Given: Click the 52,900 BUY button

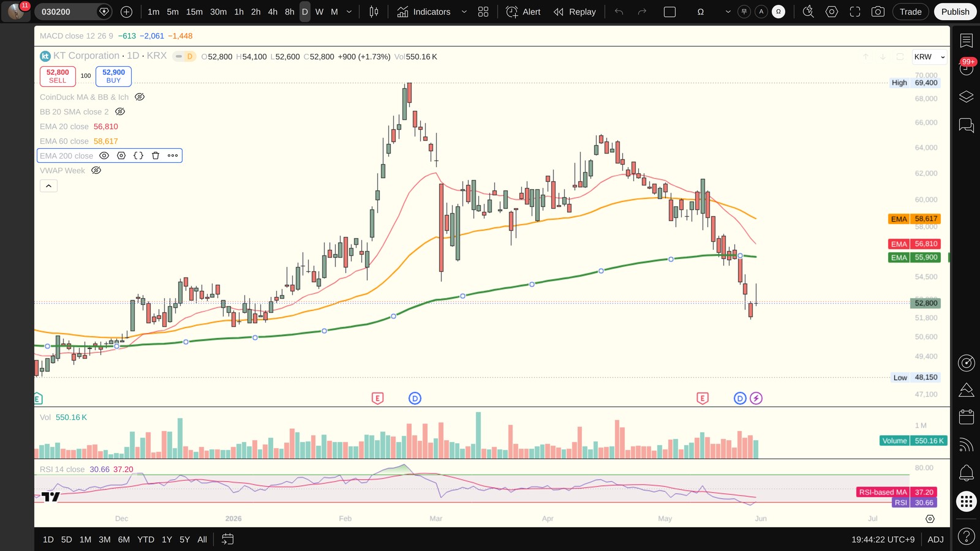Looking at the screenshot, I should [113, 76].
